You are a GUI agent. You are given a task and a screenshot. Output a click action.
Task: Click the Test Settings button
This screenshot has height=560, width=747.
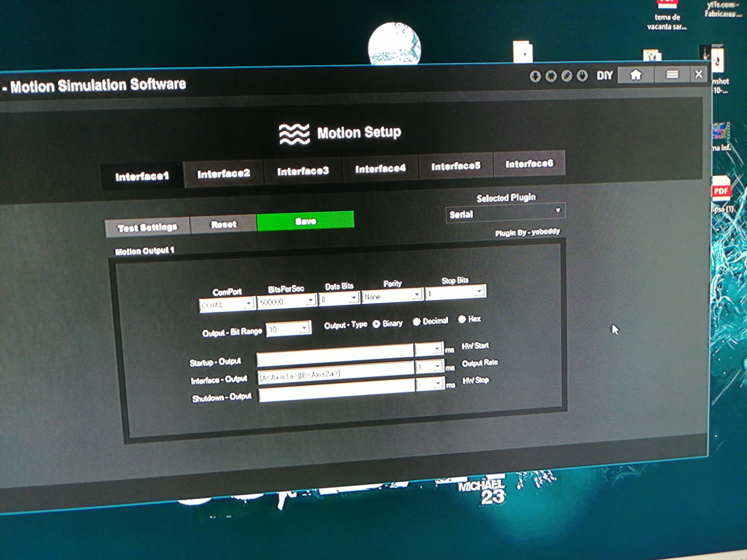point(148,227)
